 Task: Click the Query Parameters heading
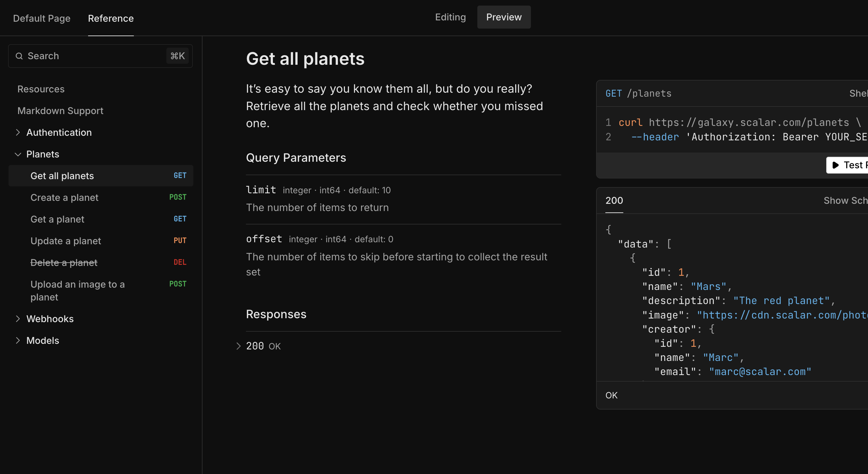[x=296, y=158]
